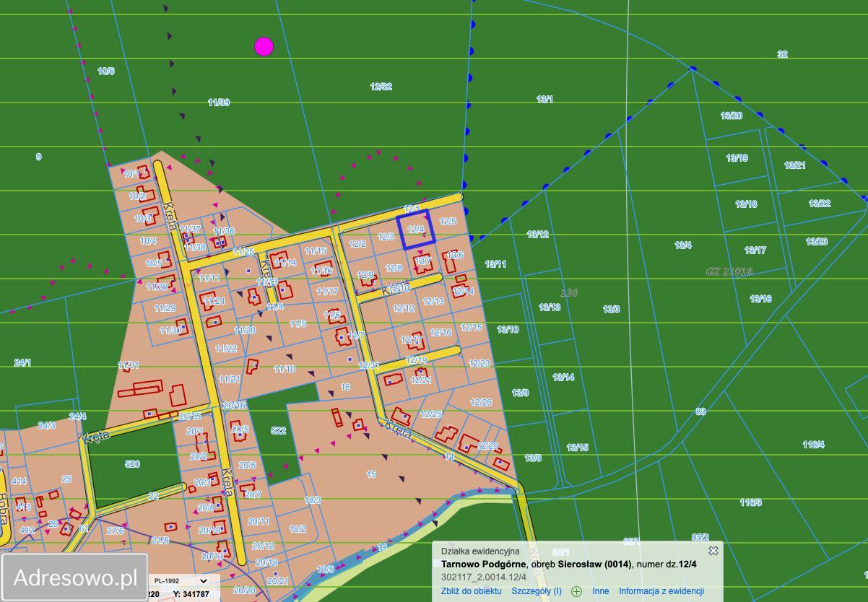Click parcel label 13/17
This screenshot has width=868, height=602.
point(755,250)
